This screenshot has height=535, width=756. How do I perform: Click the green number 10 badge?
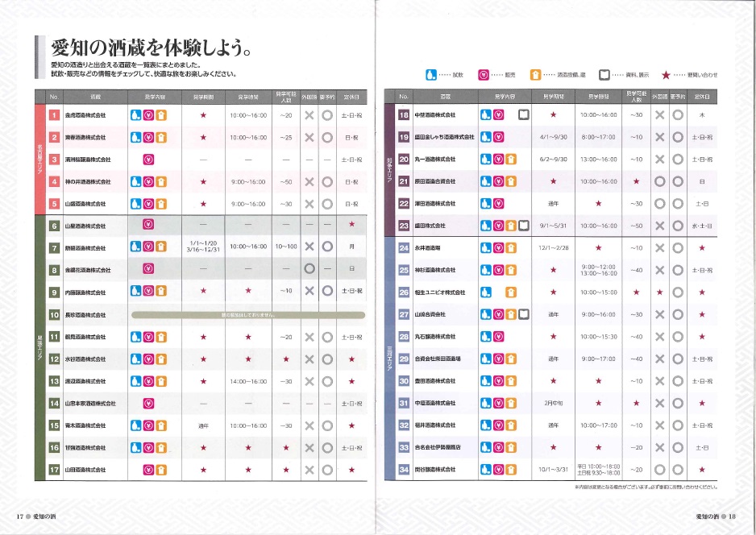pos(55,315)
